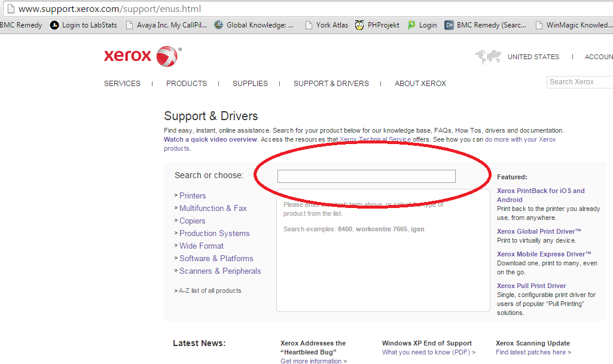Image resolution: width=613 pixels, height=364 pixels.
Task: Click the Featured: label
Action: point(512,177)
